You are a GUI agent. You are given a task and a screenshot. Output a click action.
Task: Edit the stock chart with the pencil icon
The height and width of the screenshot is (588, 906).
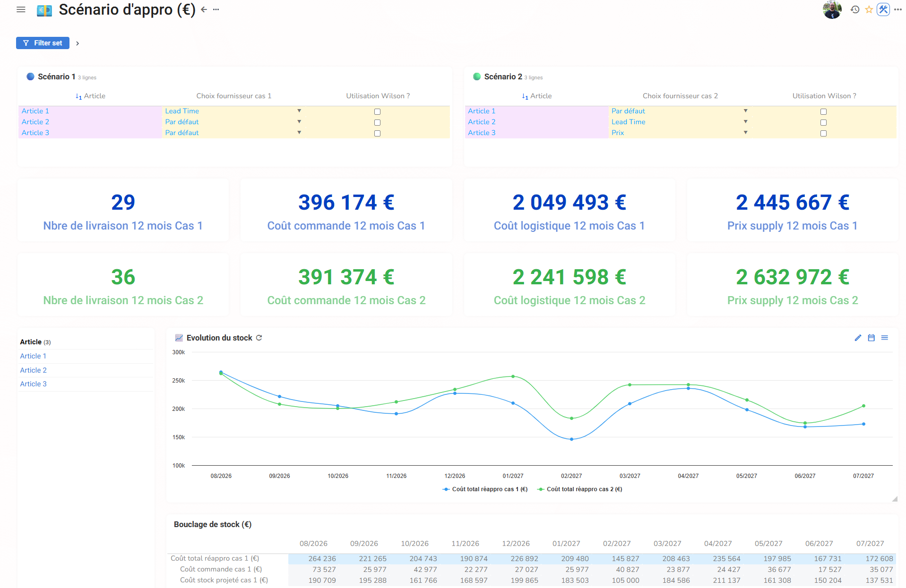click(x=858, y=338)
